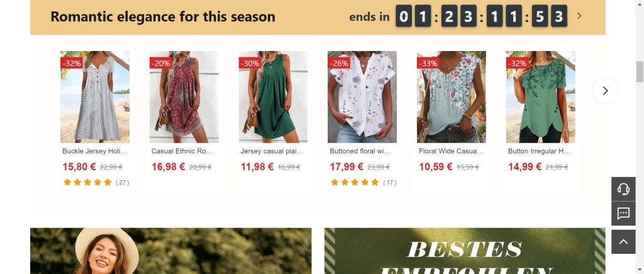Screen dimensions: 644x274
Task: Open the Bestes Empfohlen banner
Action: pos(465,251)
